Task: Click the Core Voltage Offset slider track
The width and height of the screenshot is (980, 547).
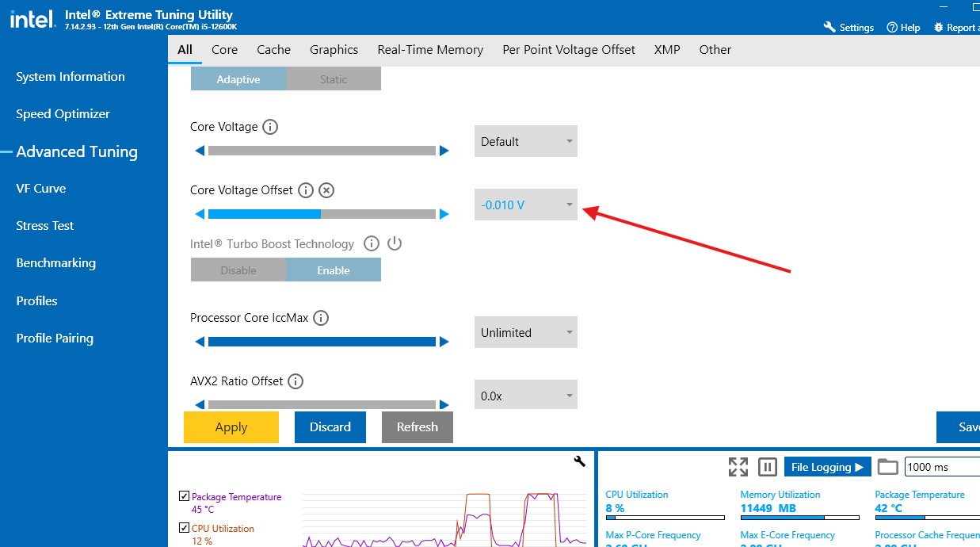Action: pyautogui.click(x=322, y=214)
